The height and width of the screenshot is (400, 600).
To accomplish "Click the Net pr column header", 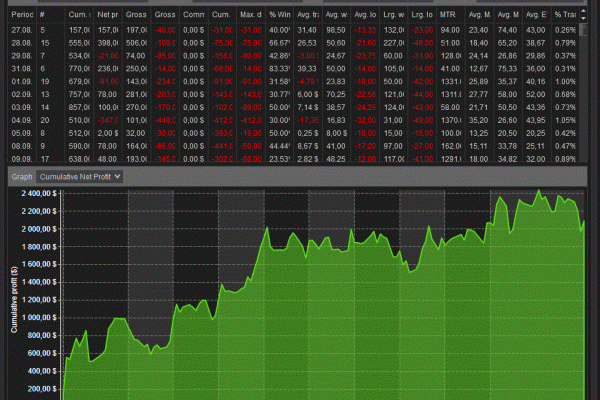I will click(108, 15).
